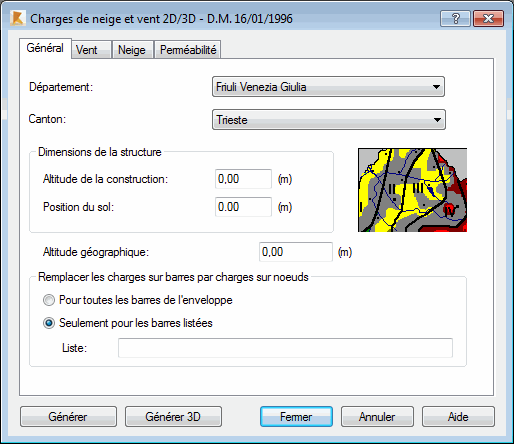Click the Robot app icon in title bar
Viewport: 514px width, 444px height.
(17, 18)
